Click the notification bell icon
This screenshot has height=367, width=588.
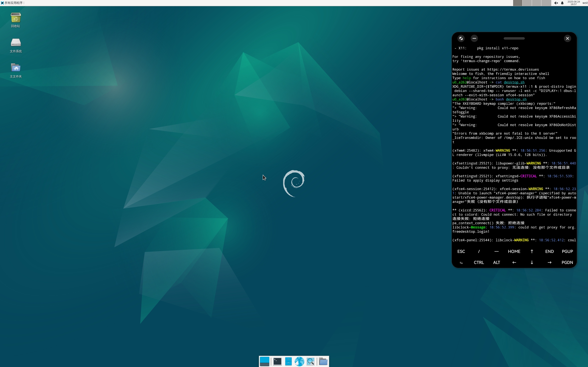coord(562,3)
